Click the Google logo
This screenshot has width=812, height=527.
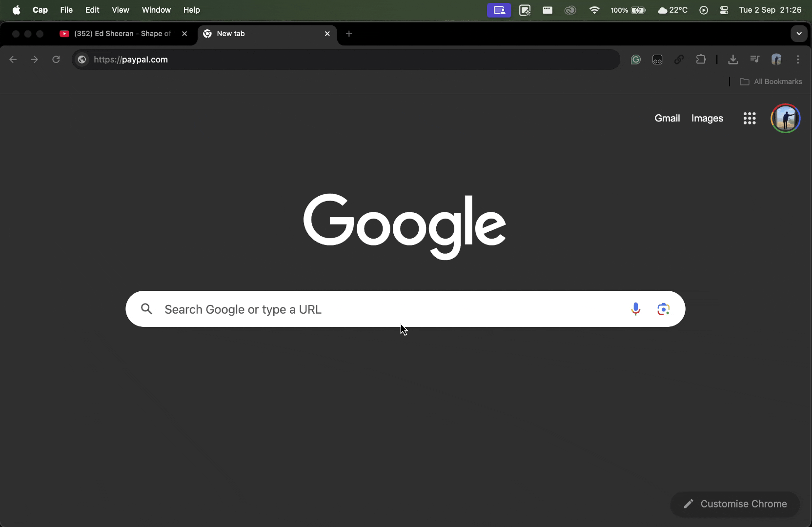coord(405,226)
